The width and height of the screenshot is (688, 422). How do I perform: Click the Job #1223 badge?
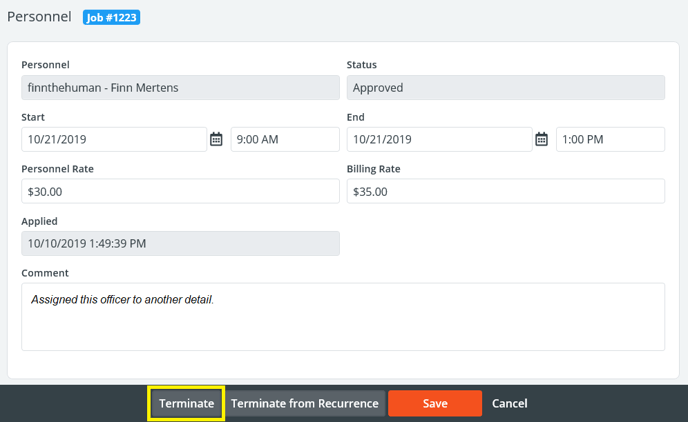[x=111, y=17]
